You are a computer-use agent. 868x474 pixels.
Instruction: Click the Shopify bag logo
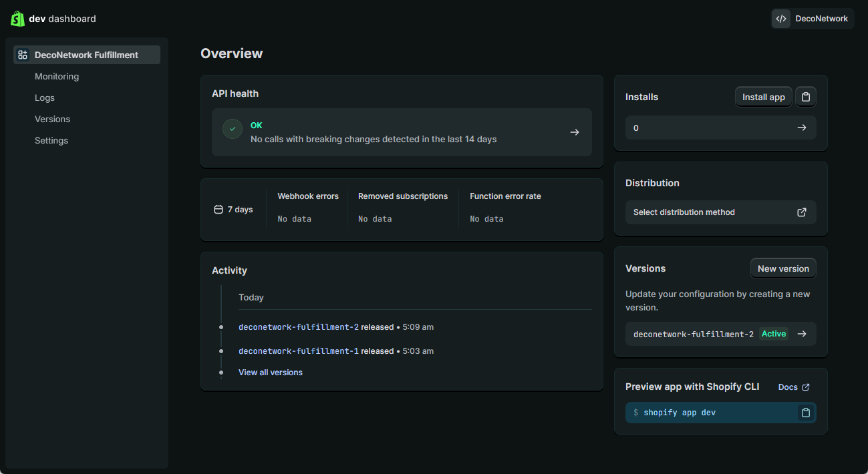[x=17, y=19]
